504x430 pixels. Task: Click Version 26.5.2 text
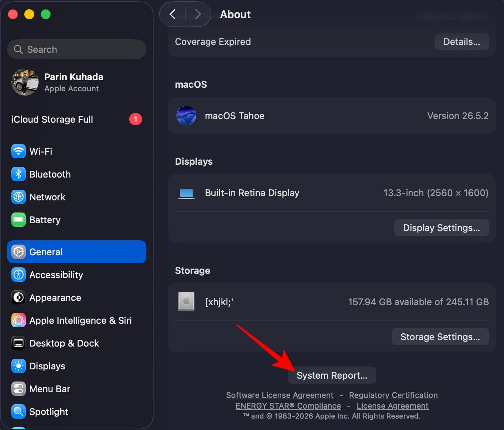458,116
